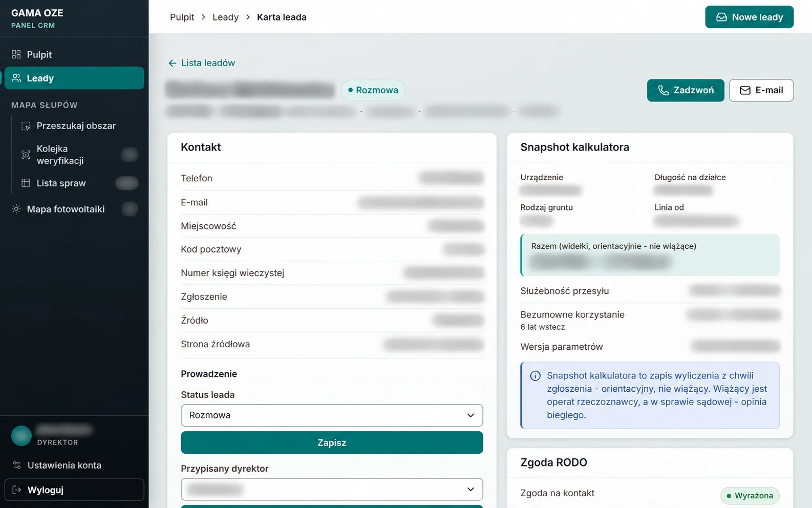Click Pulpit in the breadcrumb
The image size is (812, 508).
pyautogui.click(x=182, y=17)
